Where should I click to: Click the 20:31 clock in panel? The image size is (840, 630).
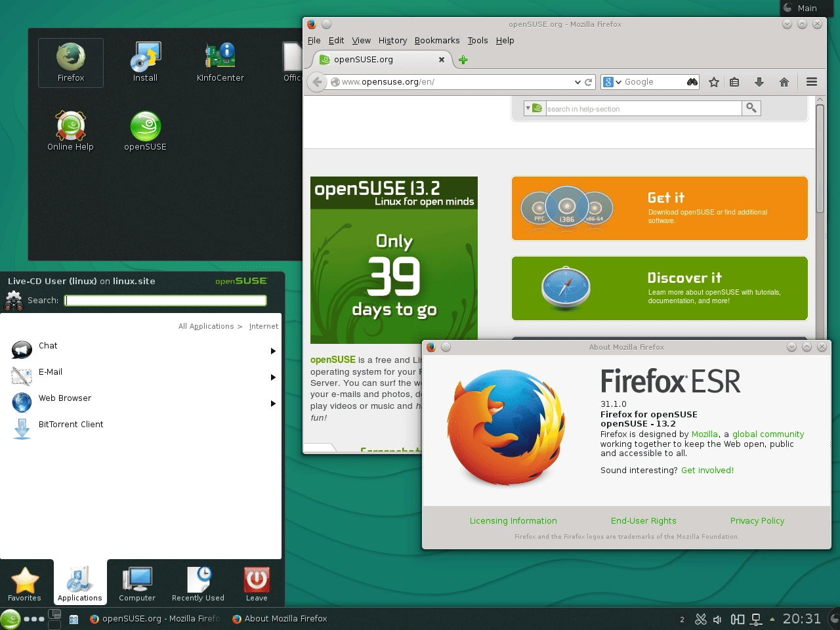point(802,619)
